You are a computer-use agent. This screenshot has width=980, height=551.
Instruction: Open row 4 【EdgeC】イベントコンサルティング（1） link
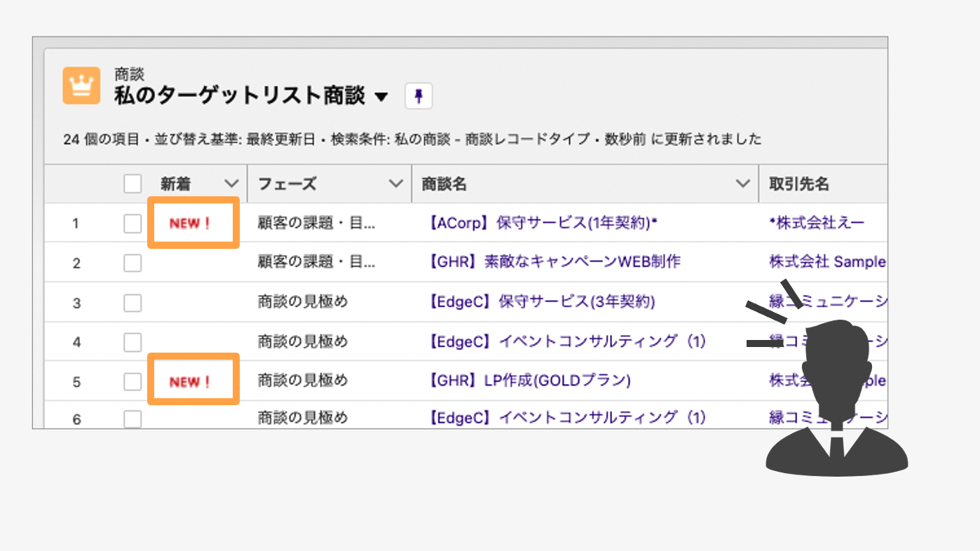point(565,341)
